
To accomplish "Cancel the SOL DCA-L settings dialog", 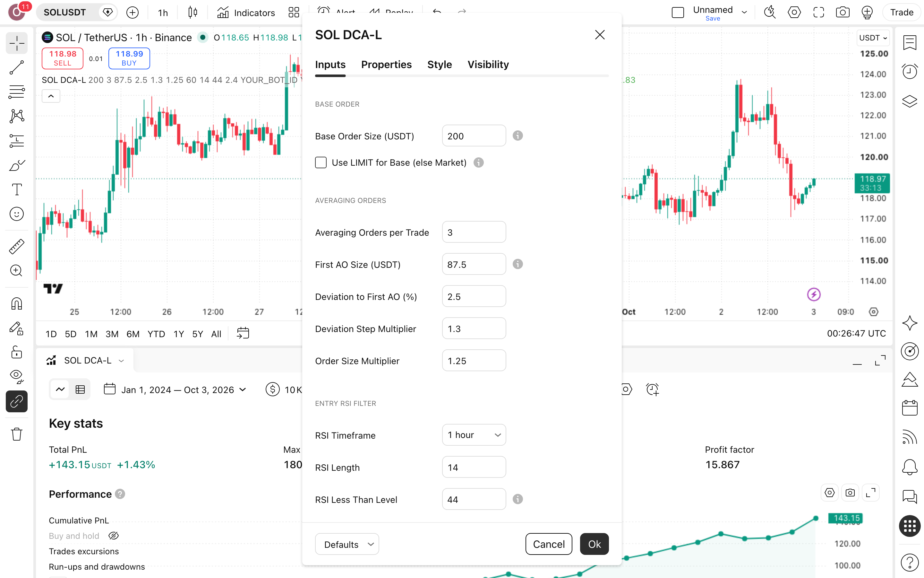I will click(x=549, y=544).
